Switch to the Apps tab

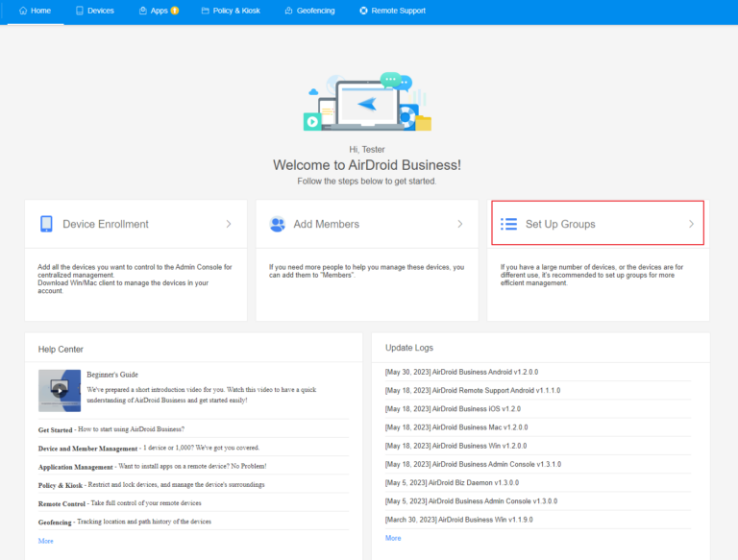(x=159, y=11)
